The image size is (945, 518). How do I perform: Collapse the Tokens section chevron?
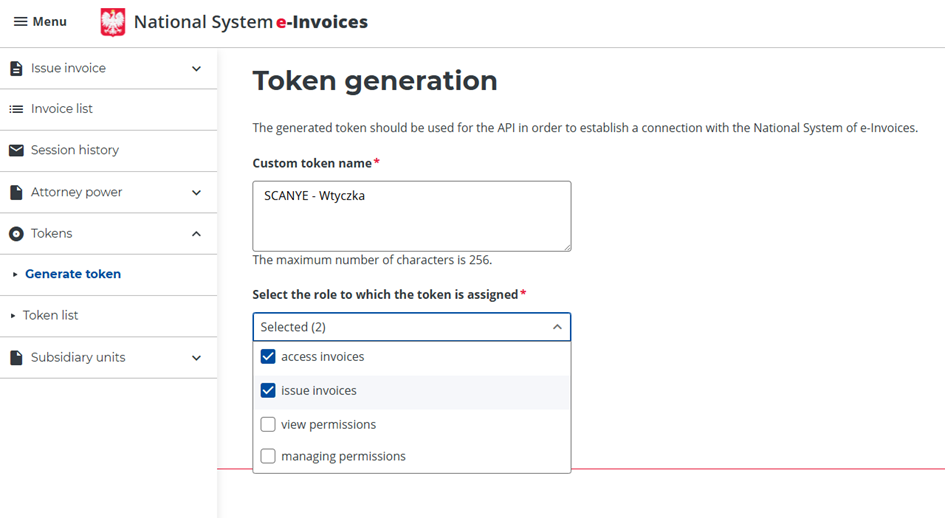[196, 234]
